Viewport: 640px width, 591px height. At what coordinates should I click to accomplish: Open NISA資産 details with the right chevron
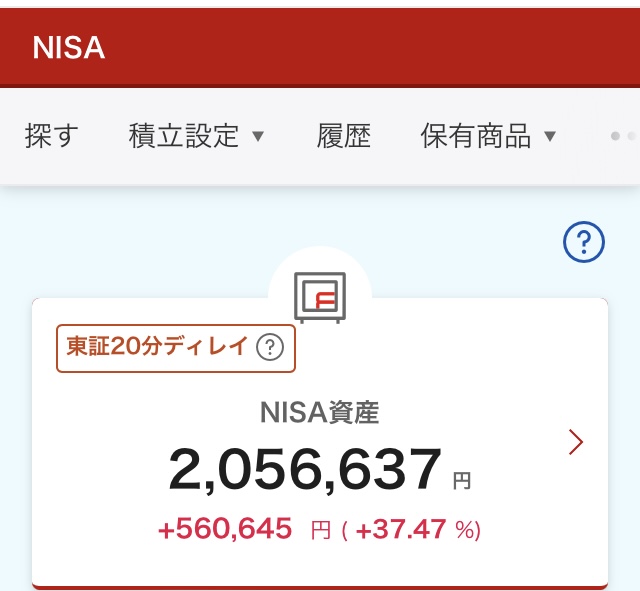[x=576, y=442]
